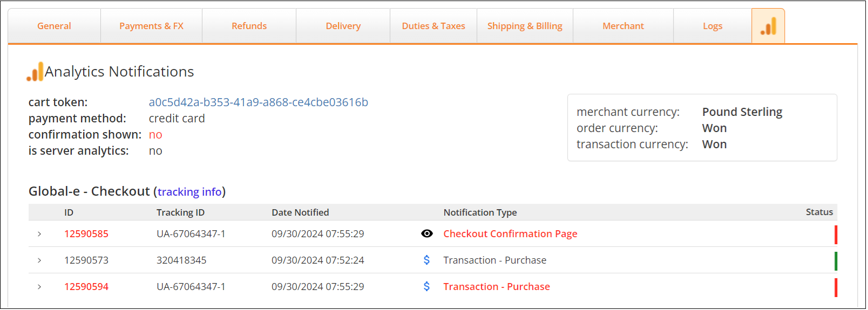The height and width of the screenshot is (310, 868).
Task: Switch to the Payments & FX tab
Action: click(x=152, y=26)
